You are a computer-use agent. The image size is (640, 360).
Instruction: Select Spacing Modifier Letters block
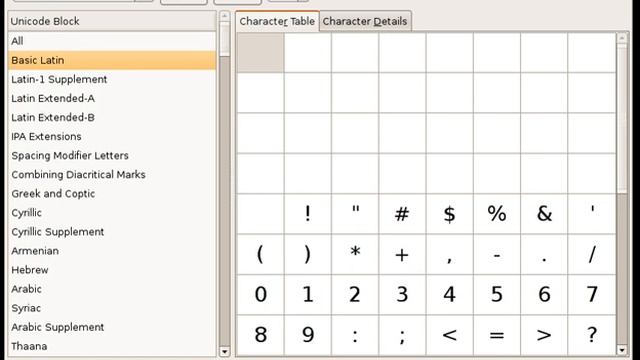point(112,156)
